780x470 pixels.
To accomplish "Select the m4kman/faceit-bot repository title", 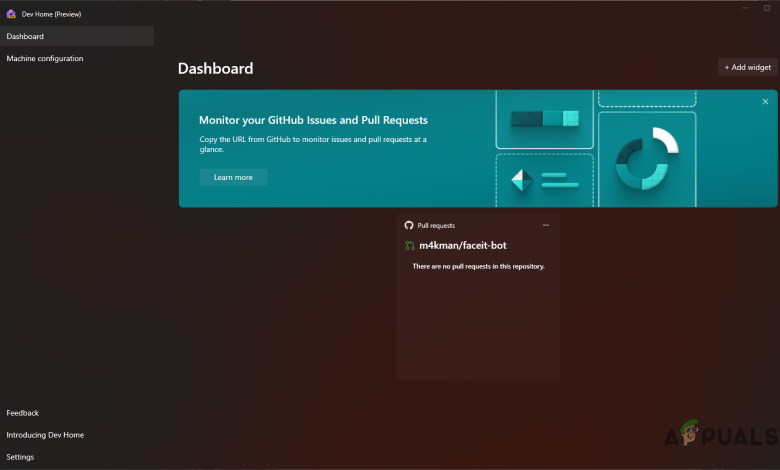I will click(x=463, y=245).
